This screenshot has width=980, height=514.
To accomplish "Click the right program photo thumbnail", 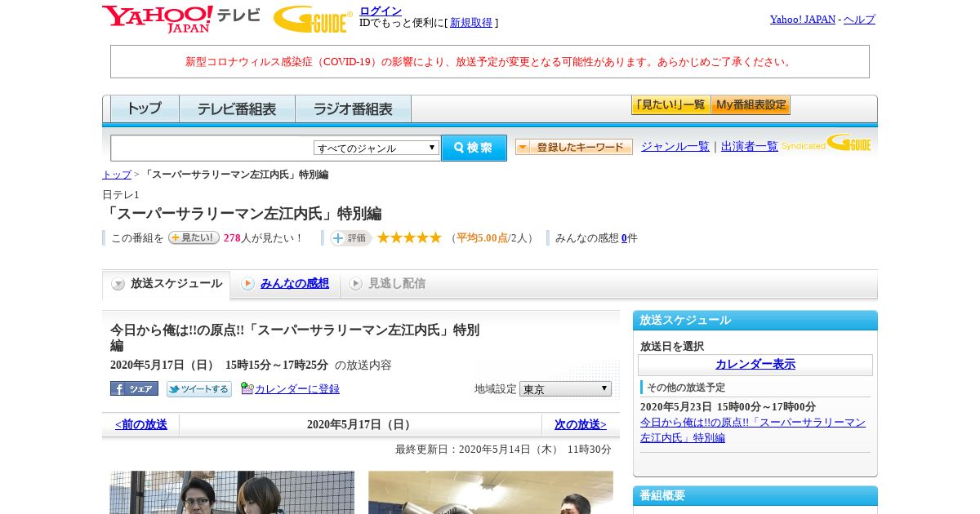I will (491, 492).
